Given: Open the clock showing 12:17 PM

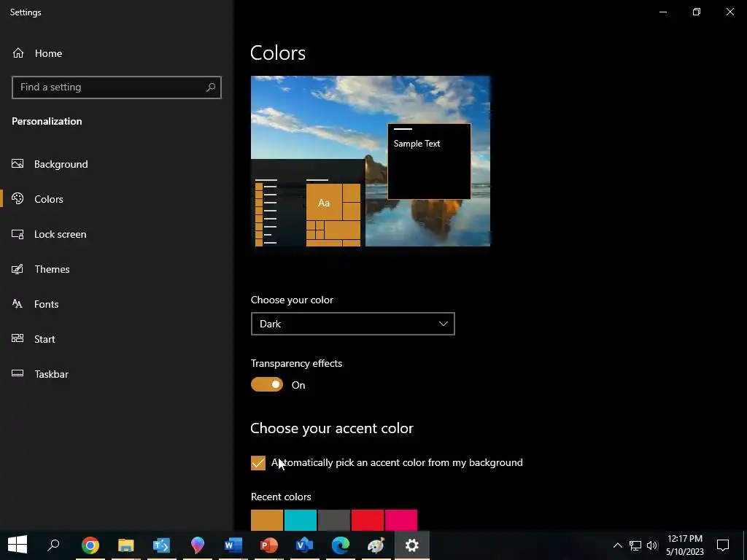Looking at the screenshot, I should coord(684,545).
